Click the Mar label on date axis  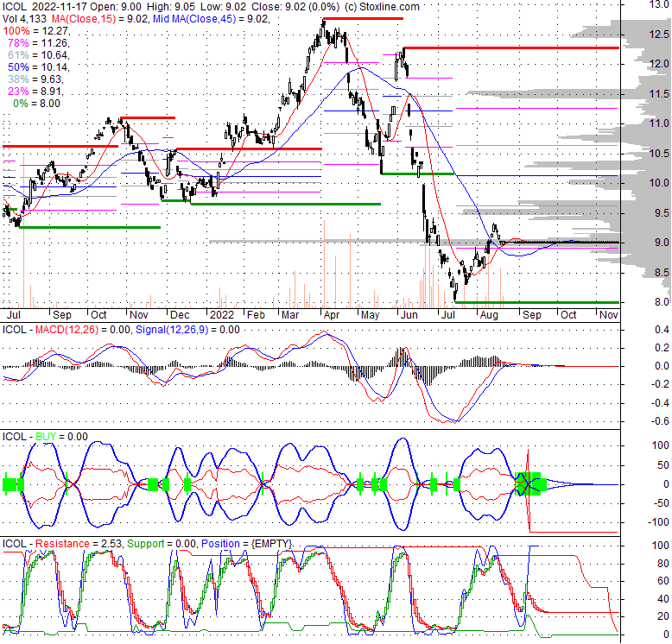290,315
